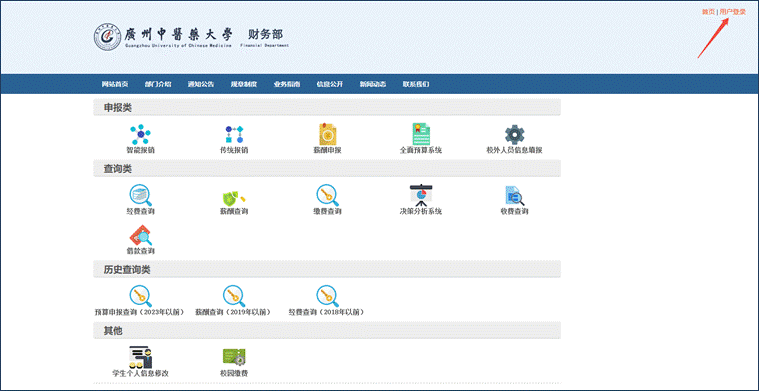759x391 pixels.
Task: Select 通知公告 in the navigation bar
Action: [201, 84]
